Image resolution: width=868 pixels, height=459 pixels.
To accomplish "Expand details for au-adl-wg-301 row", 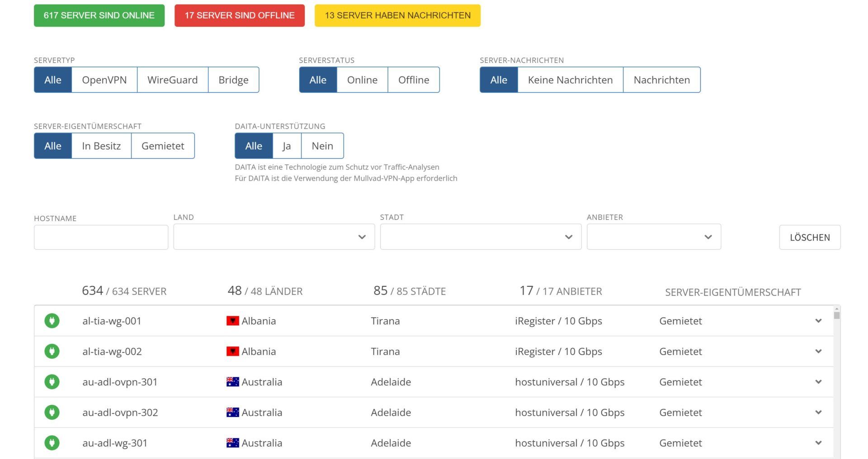I will [x=818, y=443].
